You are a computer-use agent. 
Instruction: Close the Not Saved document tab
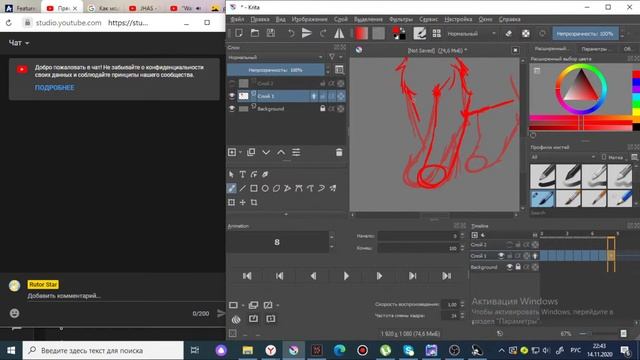[515, 50]
